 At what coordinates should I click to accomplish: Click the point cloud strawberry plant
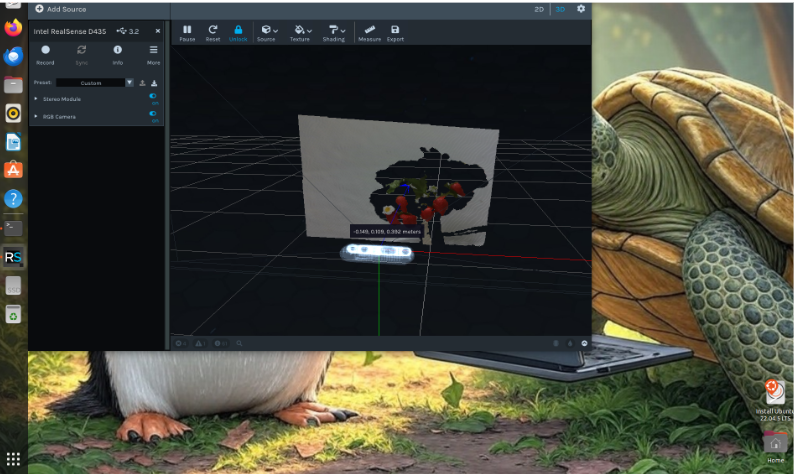point(424,201)
